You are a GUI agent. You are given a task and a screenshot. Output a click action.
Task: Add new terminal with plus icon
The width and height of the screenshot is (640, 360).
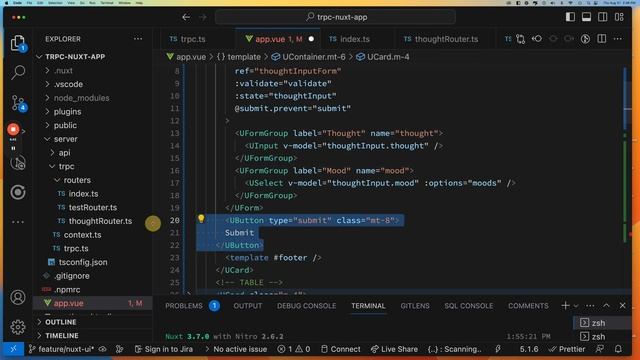pos(565,305)
